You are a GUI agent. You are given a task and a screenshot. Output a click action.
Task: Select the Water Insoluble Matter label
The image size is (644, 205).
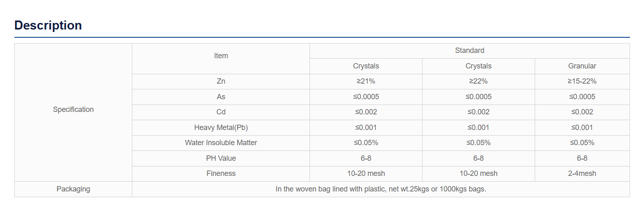(221, 143)
